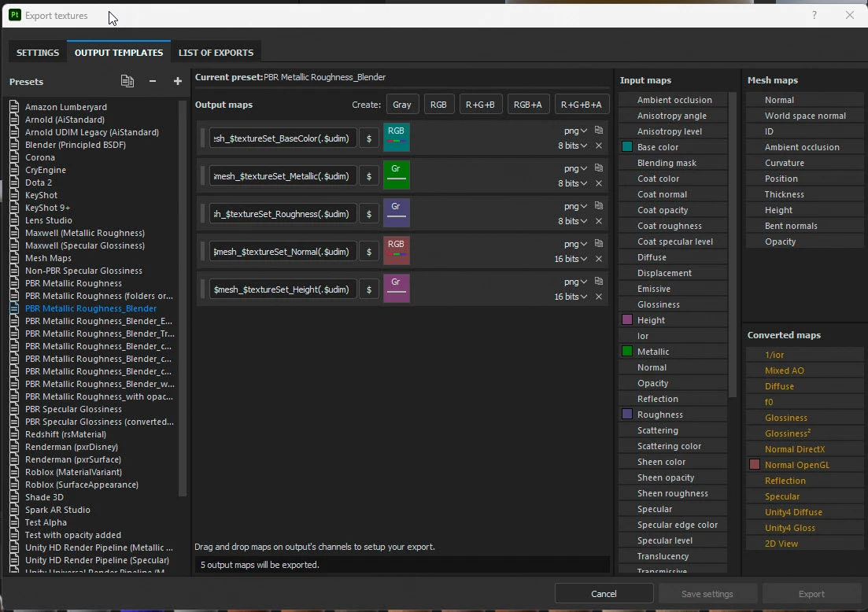Duplicate the BaseColor output map

click(x=598, y=130)
